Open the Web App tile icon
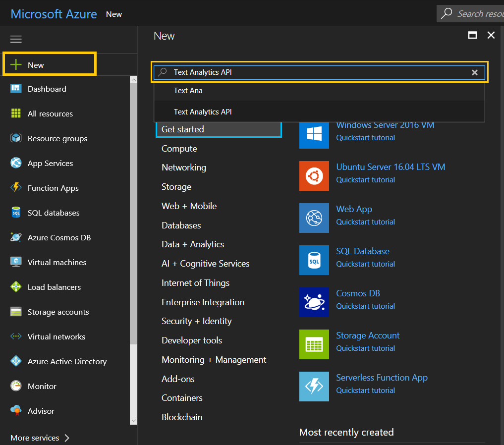Viewport: 504px width, 445px height. (314, 218)
